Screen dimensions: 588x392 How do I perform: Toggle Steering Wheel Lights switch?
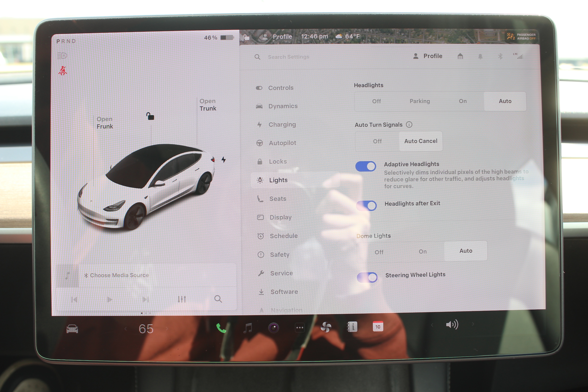click(x=367, y=277)
